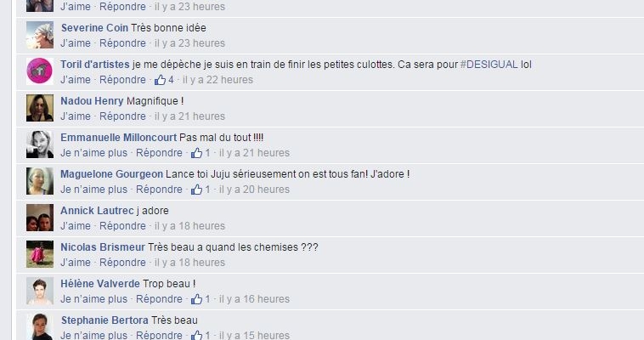
Task: Reply to Toril d'artistes comment
Action: pyautogui.click(x=122, y=80)
